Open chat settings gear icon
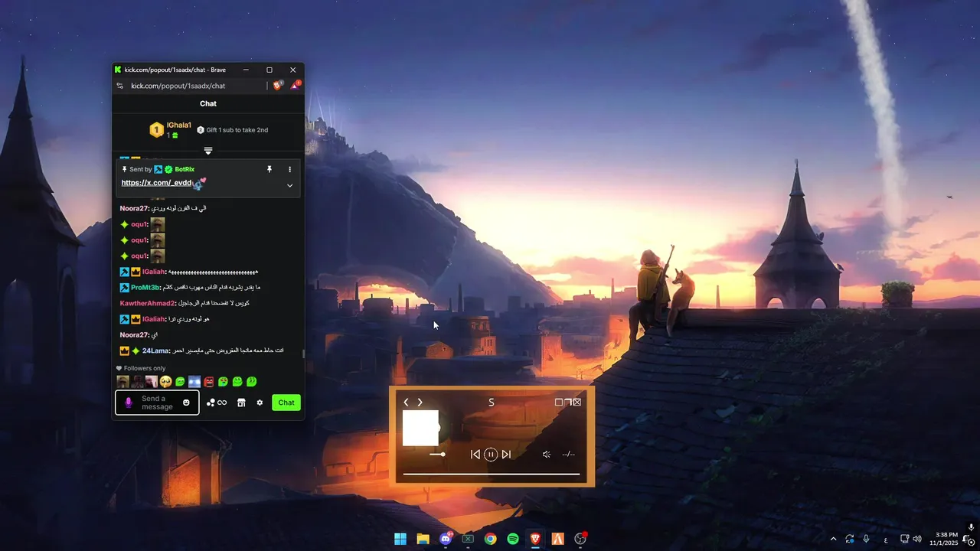 coord(260,403)
